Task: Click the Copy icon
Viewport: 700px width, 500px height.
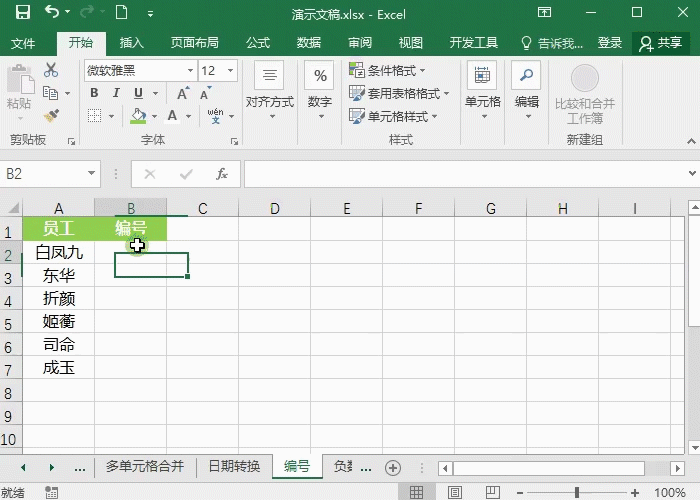Action: point(50,93)
